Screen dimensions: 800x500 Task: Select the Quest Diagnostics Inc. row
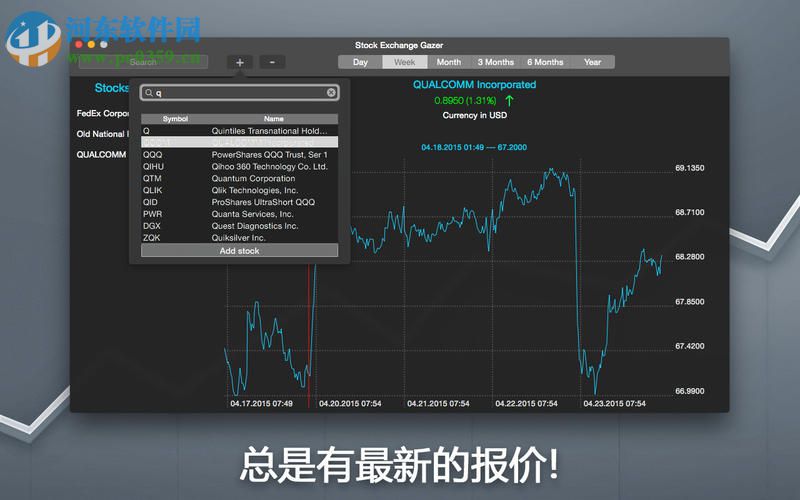(x=239, y=226)
